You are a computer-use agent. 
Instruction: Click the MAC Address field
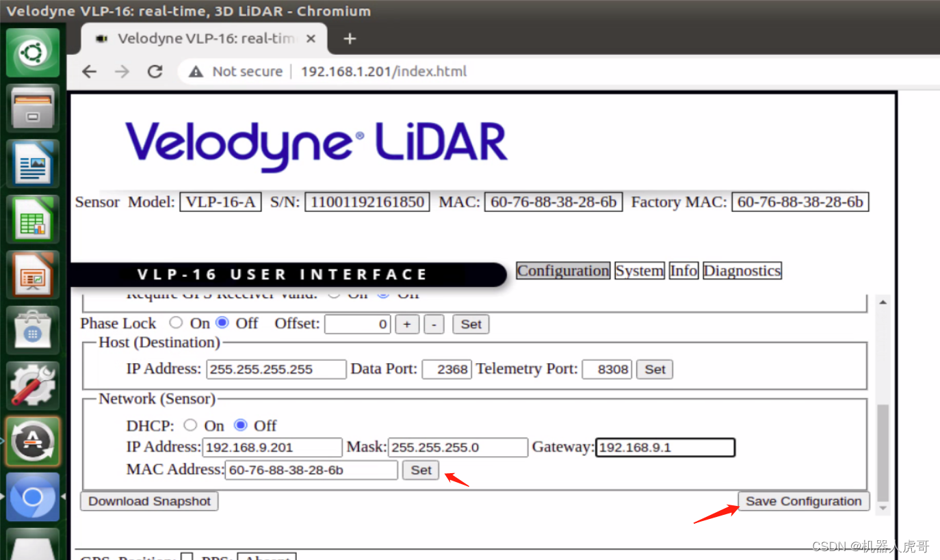(x=311, y=470)
